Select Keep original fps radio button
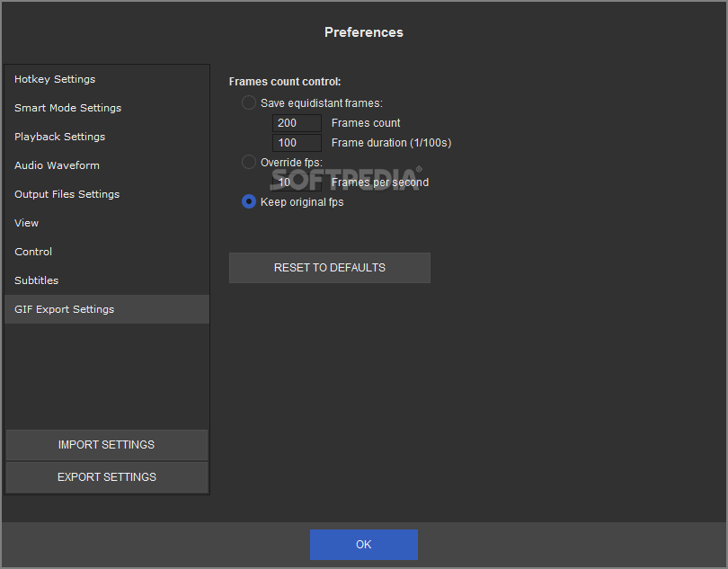 click(x=249, y=201)
